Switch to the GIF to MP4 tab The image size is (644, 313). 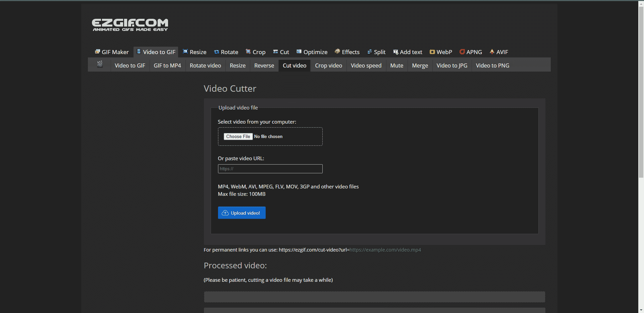coord(167,65)
